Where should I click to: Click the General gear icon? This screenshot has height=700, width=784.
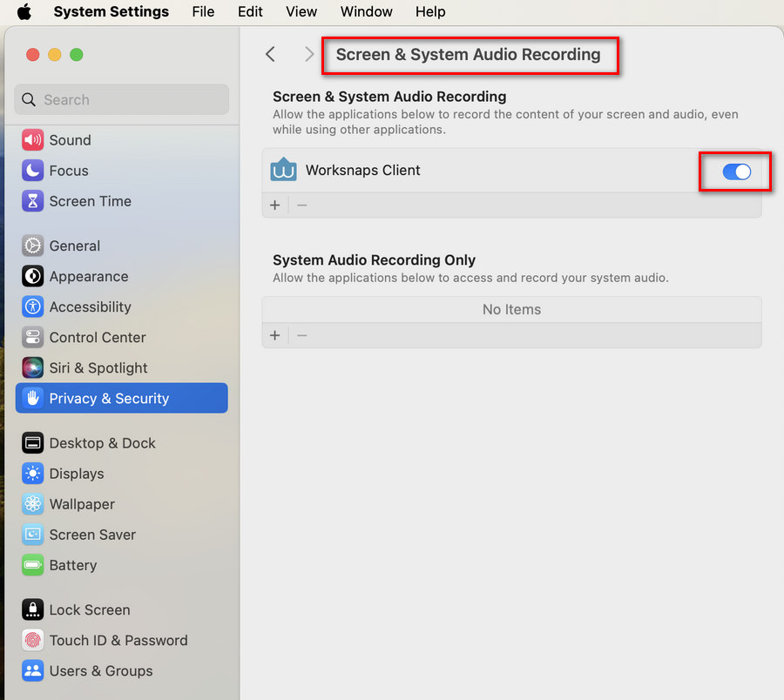[x=33, y=246]
